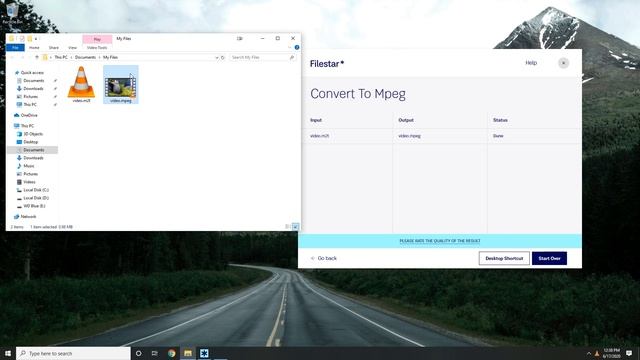Open Task View on the taskbar
This screenshot has height=360, width=640.
pyautogui.click(x=155, y=353)
